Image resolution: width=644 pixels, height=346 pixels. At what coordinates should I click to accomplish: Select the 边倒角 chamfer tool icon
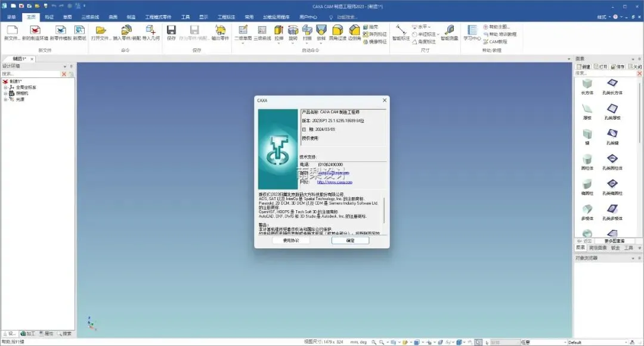[354, 30]
